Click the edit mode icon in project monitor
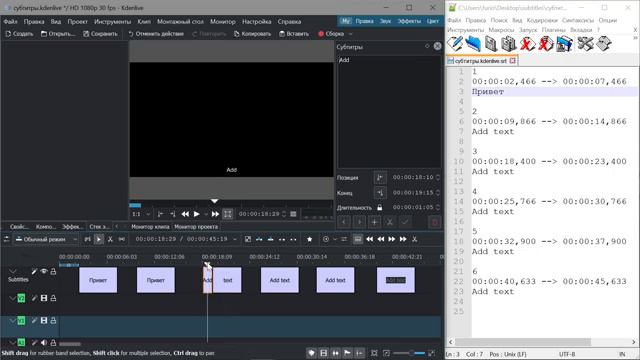 pos(228,214)
